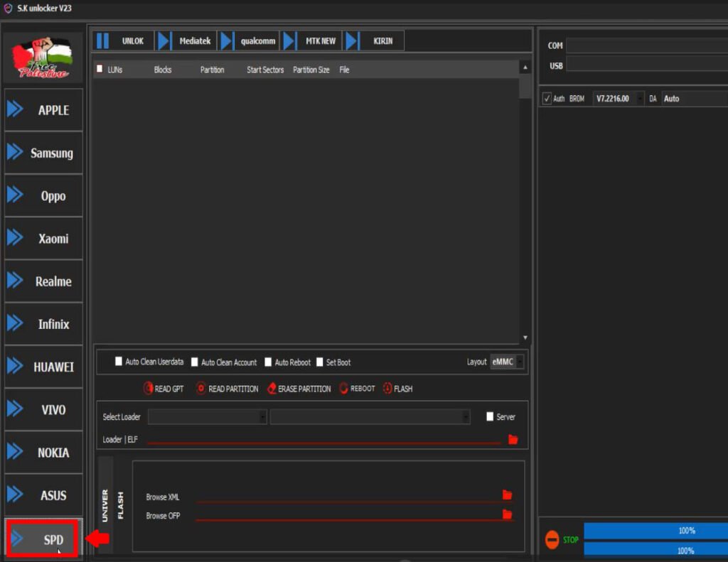
Task: Open the APPLE brand section
Action: click(x=43, y=110)
